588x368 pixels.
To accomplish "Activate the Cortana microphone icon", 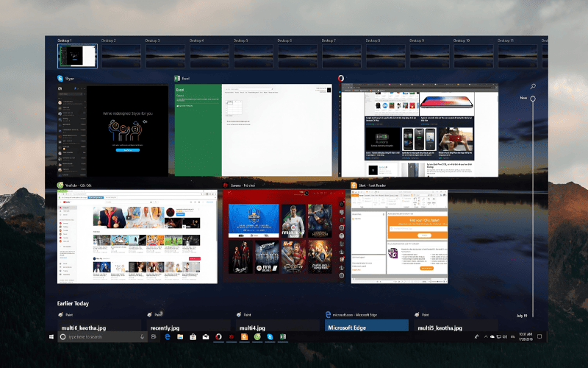I will click(142, 337).
